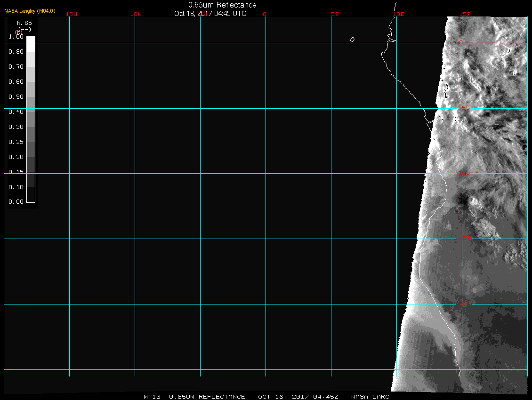Select the 0.50 value on the reflectance scale
The image size is (532, 400).
tap(16, 97)
